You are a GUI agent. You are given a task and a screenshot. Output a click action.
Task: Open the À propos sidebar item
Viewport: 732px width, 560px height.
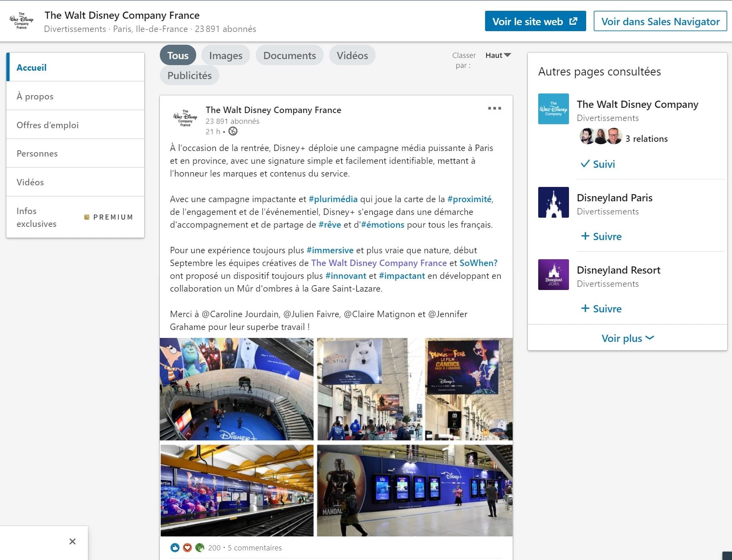pos(76,96)
